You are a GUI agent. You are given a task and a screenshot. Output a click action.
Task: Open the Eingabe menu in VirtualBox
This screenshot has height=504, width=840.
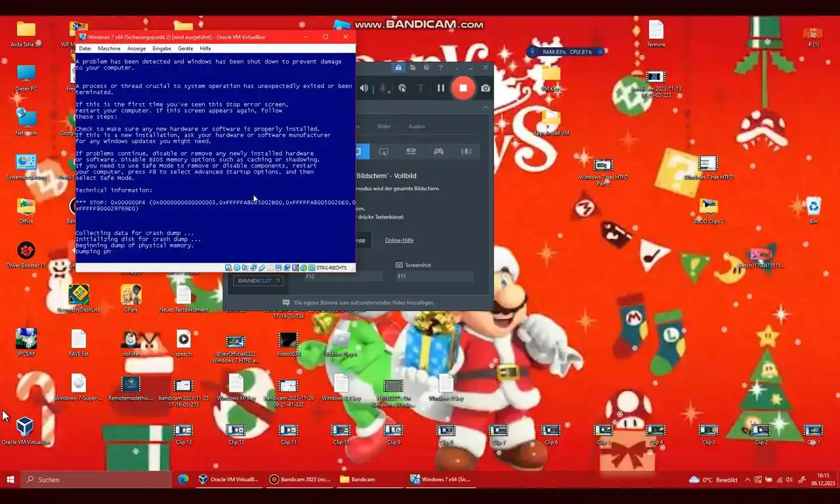tap(161, 49)
